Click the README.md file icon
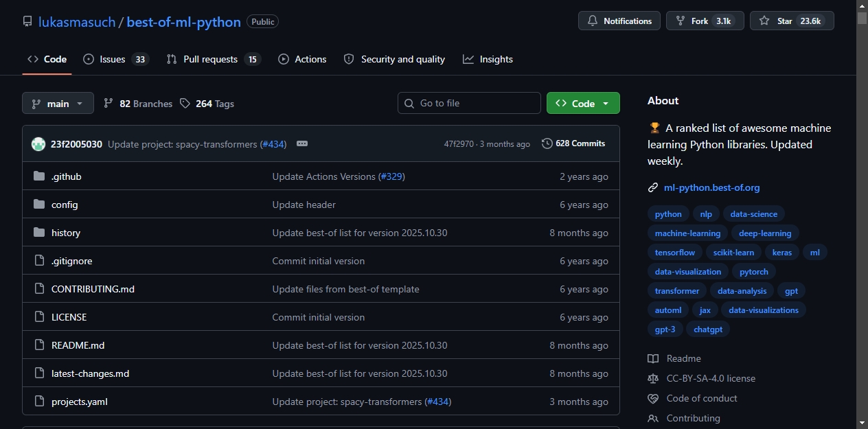 coord(39,345)
